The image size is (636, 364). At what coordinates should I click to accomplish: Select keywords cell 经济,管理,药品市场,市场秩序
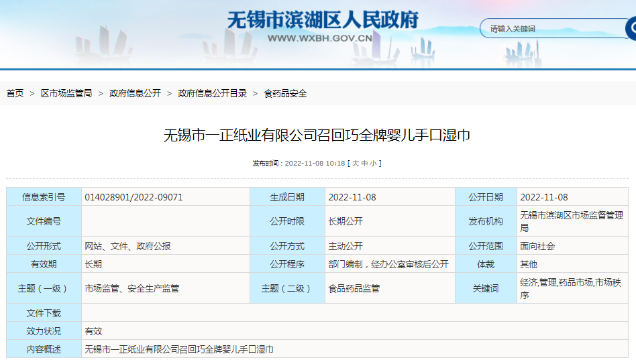point(571,289)
